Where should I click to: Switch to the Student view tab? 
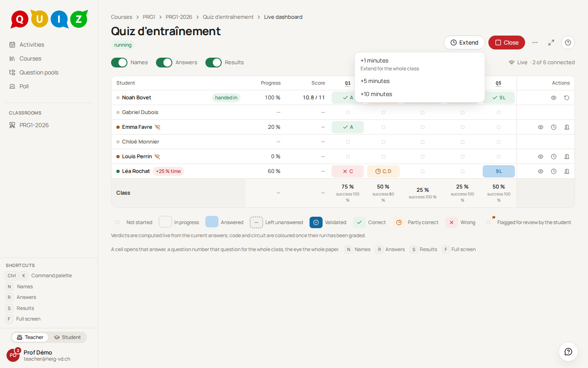(67, 337)
